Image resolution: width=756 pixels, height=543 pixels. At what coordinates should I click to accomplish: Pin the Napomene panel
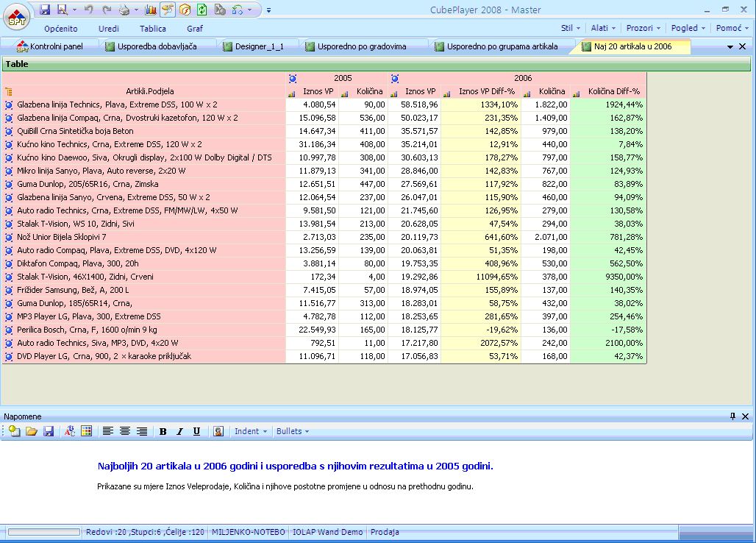[x=733, y=416]
